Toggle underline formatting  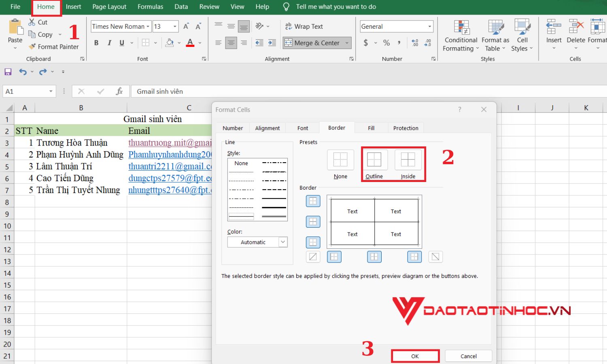point(121,42)
